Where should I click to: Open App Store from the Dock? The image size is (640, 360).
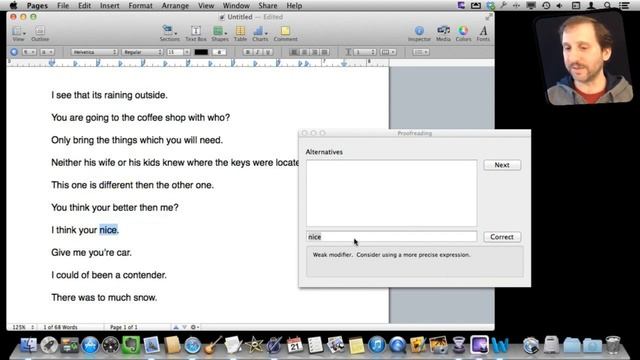click(90, 345)
